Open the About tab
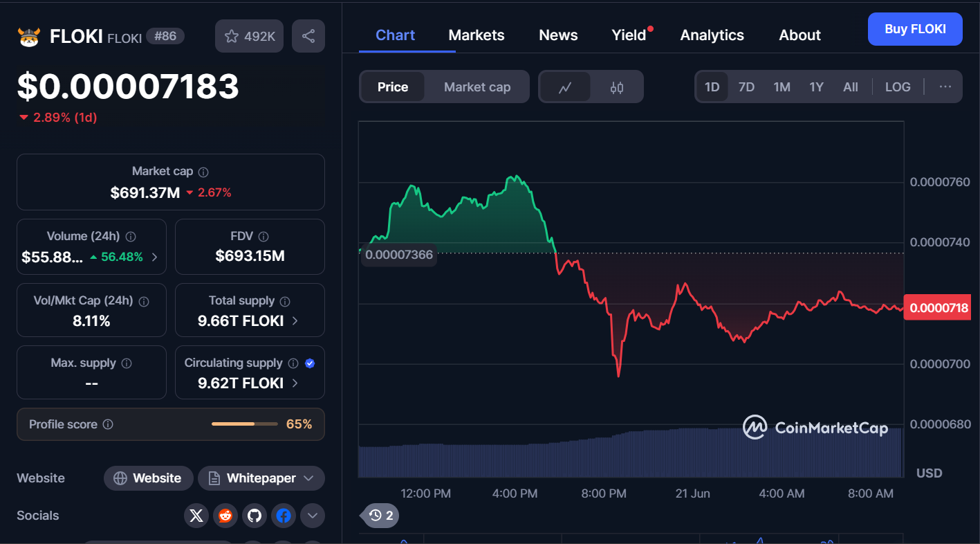Image resolution: width=980 pixels, height=544 pixels. click(800, 35)
